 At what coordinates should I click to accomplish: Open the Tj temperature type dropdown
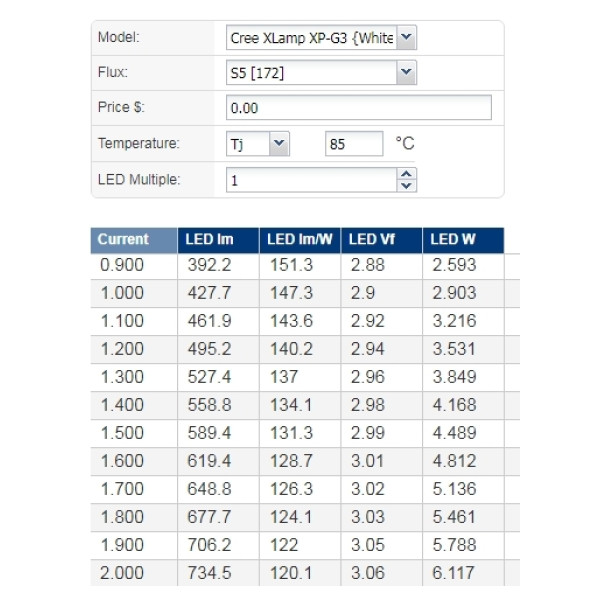tap(279, 143)
